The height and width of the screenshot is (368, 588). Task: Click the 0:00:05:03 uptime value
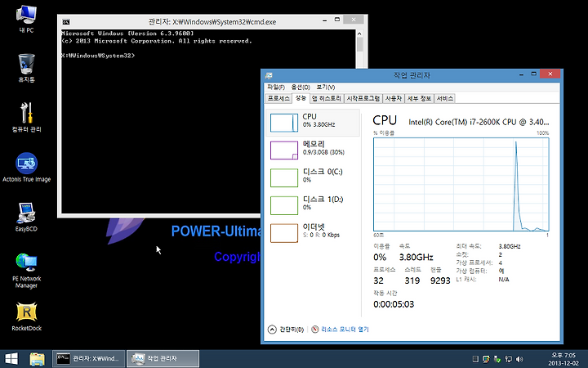(x=394, y=304)
